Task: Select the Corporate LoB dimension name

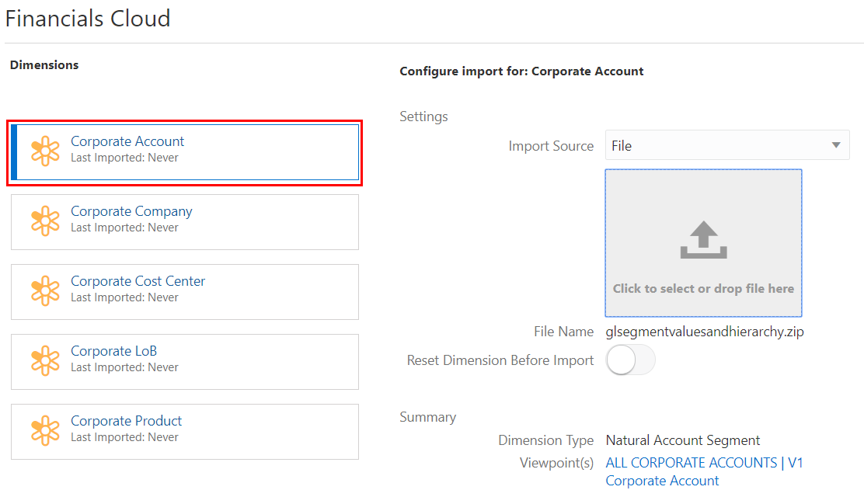Action: (x=113, y=352)
